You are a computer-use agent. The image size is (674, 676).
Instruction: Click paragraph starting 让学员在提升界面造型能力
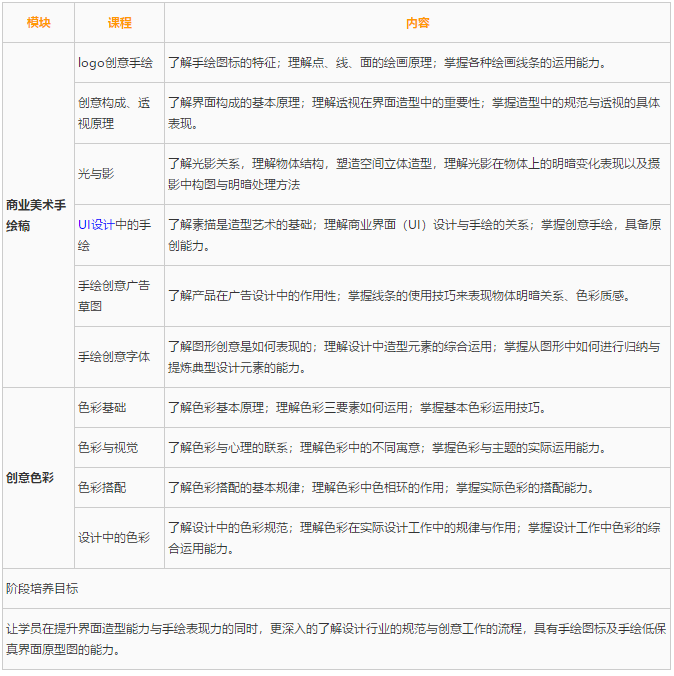336,639
